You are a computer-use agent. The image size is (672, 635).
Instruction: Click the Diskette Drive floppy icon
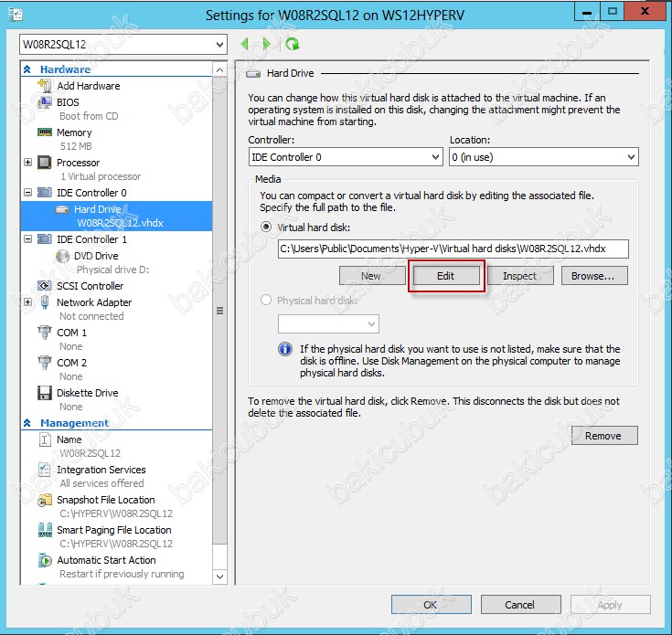(45, 393)
